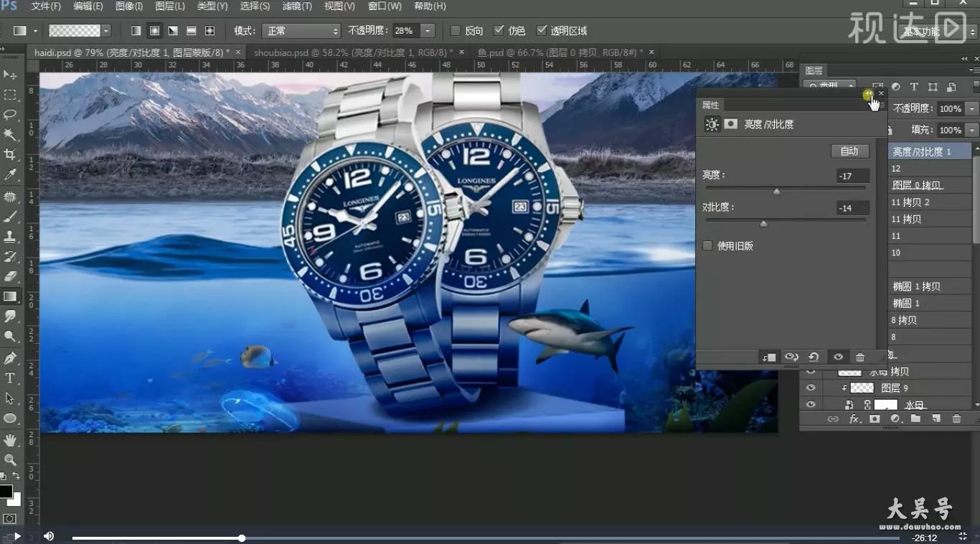
Task: Open the gradient opacity dropdown arrow
Action: 428,31
